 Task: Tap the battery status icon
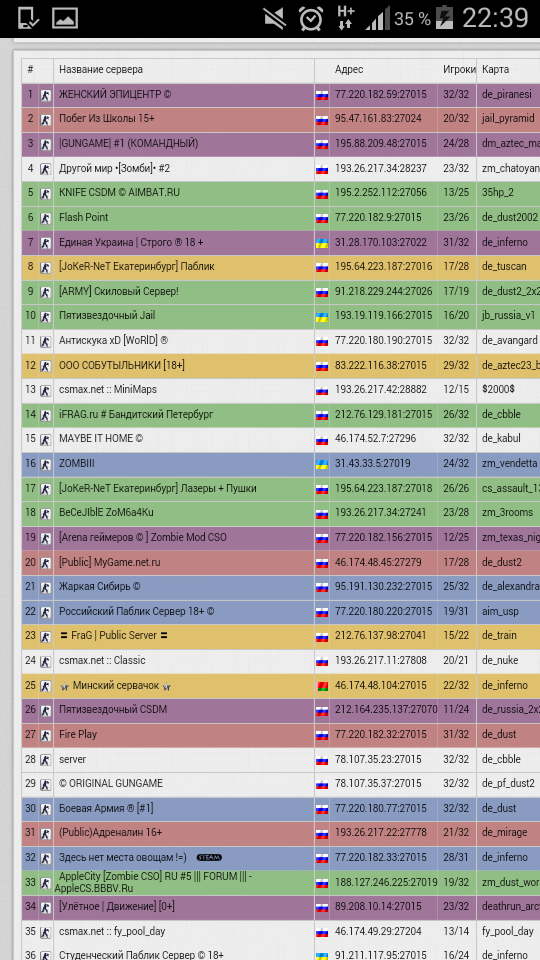pyautogui.click(x=443, y=18)
